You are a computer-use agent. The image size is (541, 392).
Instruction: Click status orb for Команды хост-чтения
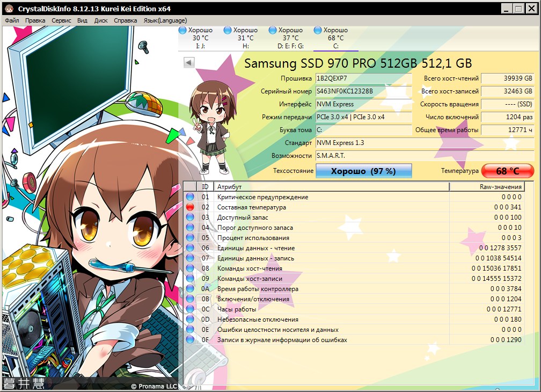[x=190, y=268]
